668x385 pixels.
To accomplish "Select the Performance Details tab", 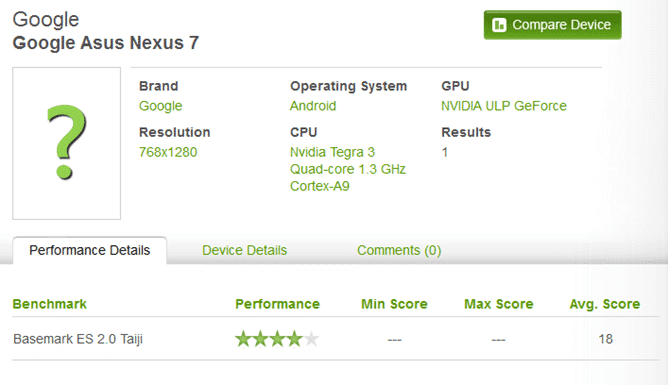I will [89, 250].
